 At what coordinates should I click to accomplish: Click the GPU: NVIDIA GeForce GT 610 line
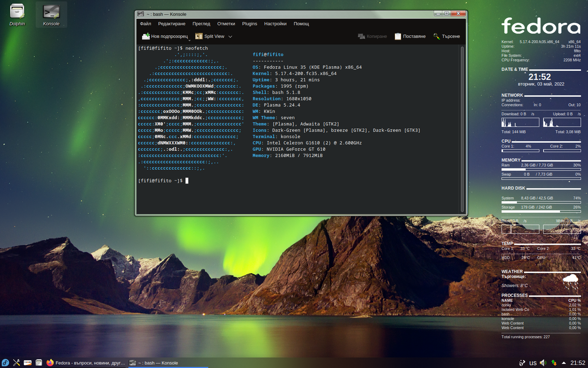point(289,149)
